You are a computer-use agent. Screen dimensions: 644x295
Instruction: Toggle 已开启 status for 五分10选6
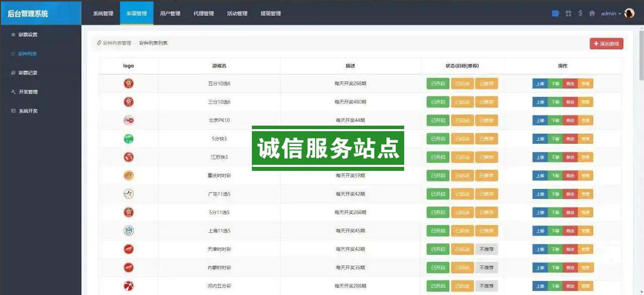click(x=437, y=83)
